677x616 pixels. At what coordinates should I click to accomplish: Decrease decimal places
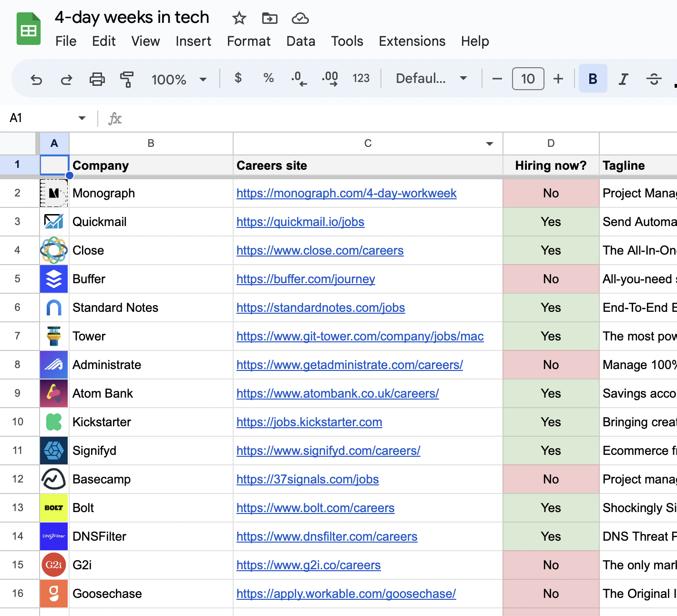point(299,78)
